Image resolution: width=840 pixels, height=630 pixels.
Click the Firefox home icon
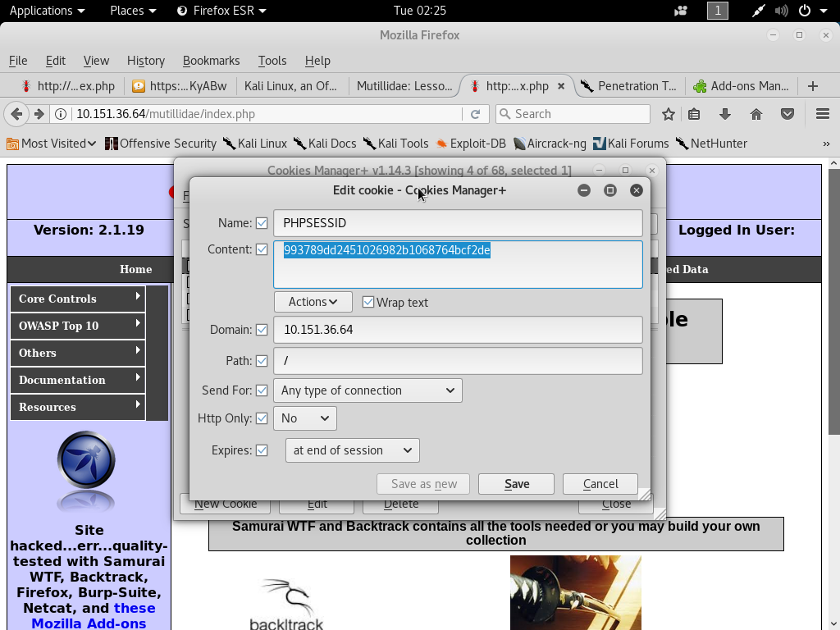pos(756,114)
